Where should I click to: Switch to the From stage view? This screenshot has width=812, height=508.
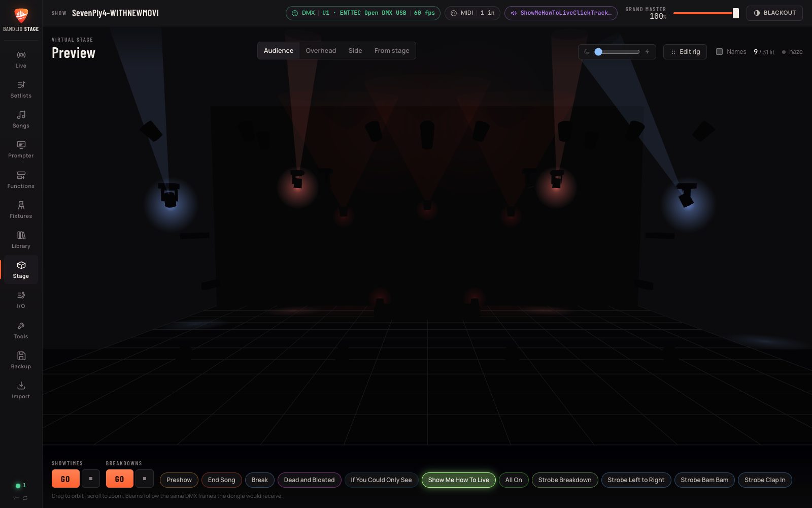pos(392,51)
